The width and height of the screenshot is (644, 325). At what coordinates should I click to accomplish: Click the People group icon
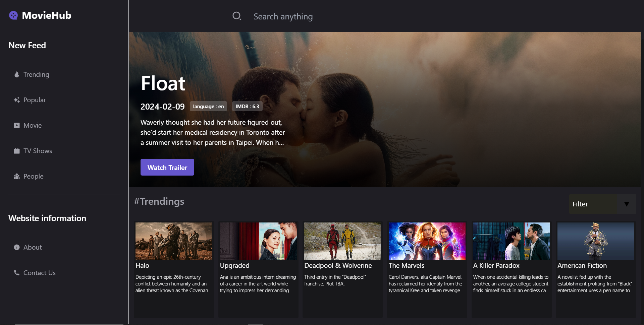16,176
